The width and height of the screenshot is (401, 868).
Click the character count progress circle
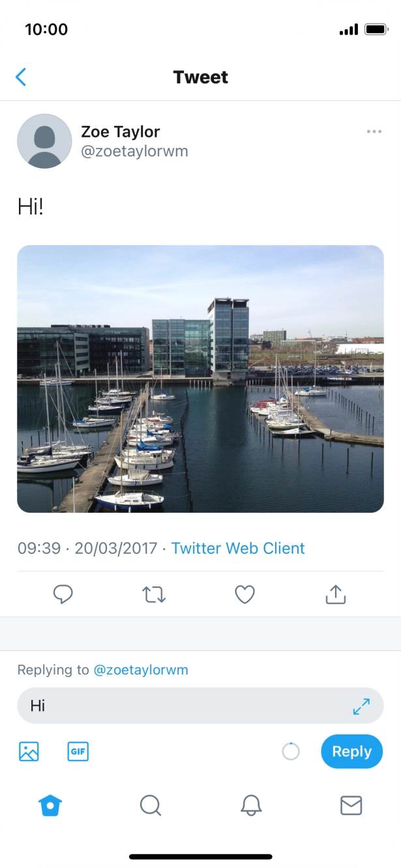(291, 751)
